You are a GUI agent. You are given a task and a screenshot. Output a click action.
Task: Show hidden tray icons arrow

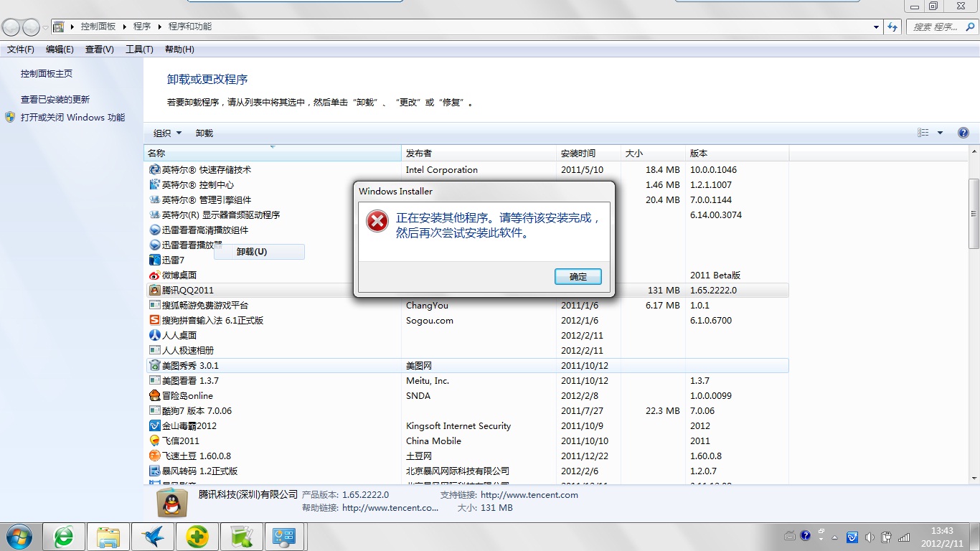835,537
